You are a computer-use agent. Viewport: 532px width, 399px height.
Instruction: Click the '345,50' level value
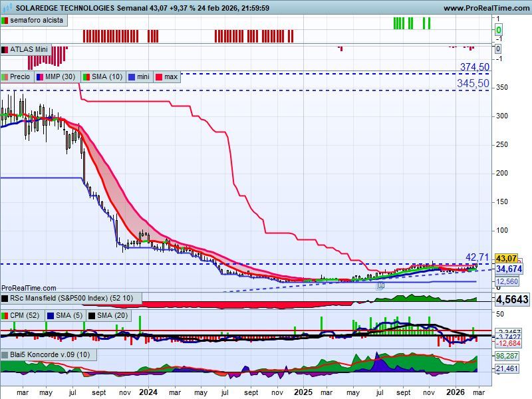pos(473,83)
